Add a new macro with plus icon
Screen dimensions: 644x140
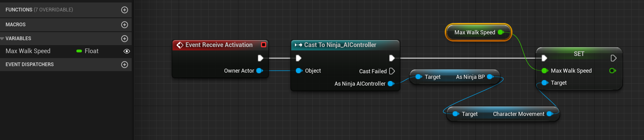pyautogui.click(x=125, y=25)
